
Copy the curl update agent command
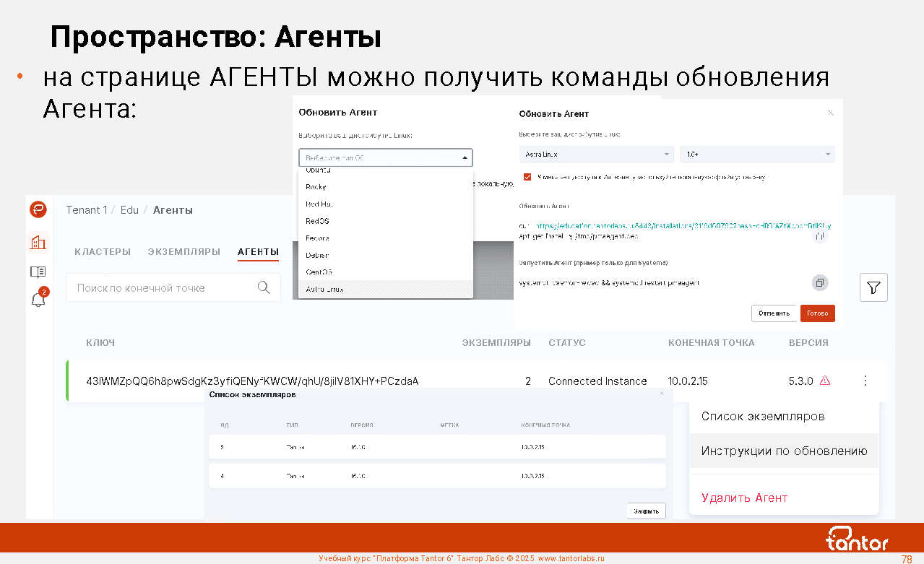click(x=819, y=235)
